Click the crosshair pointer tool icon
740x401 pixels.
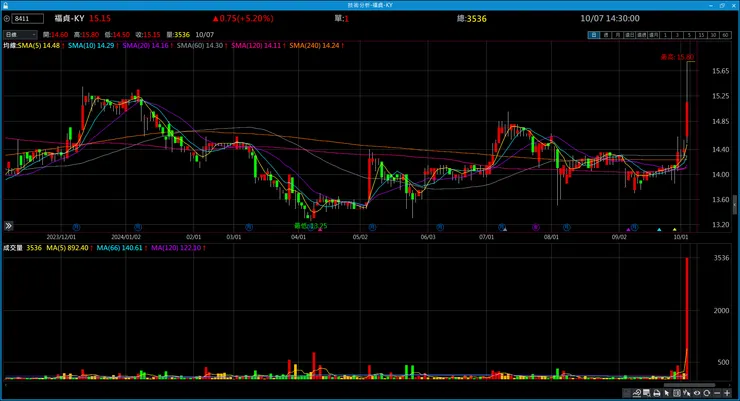(x=687, y=393)
